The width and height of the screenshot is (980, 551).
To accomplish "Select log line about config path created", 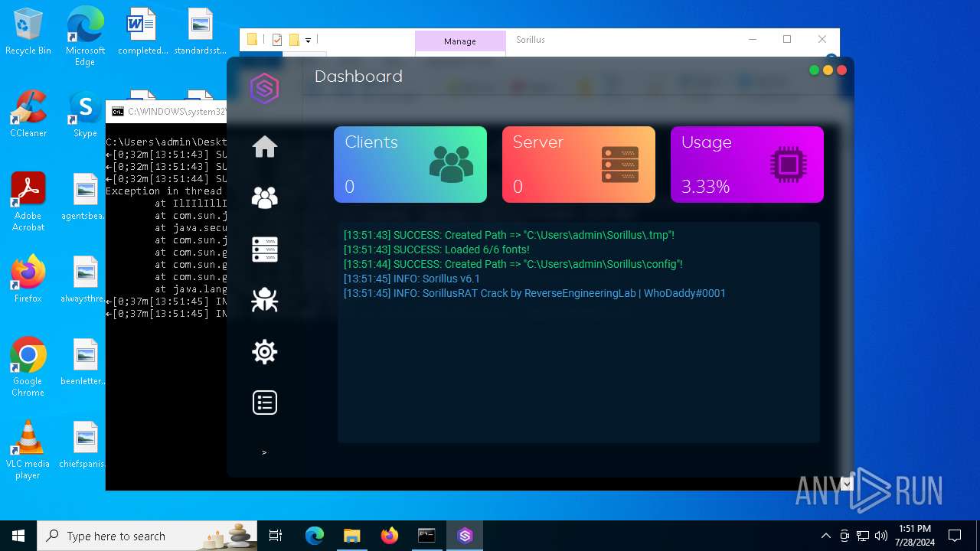I will 513,264.
